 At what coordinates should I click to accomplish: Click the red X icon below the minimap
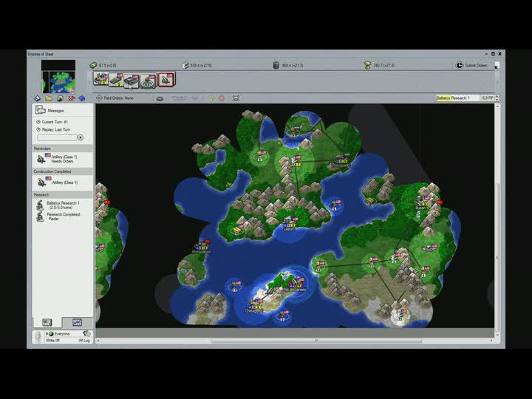pyautogui.click(x=71, y=98)
